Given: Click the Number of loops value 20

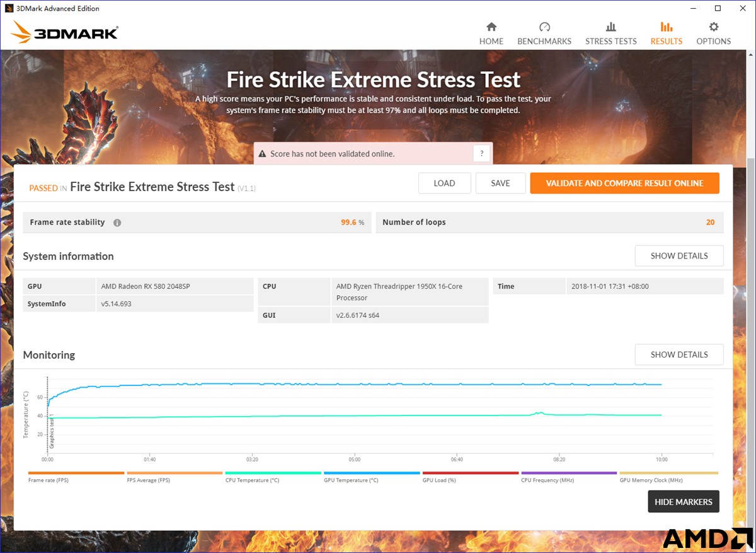Looking at the screenshot, I should pos(710,223).
